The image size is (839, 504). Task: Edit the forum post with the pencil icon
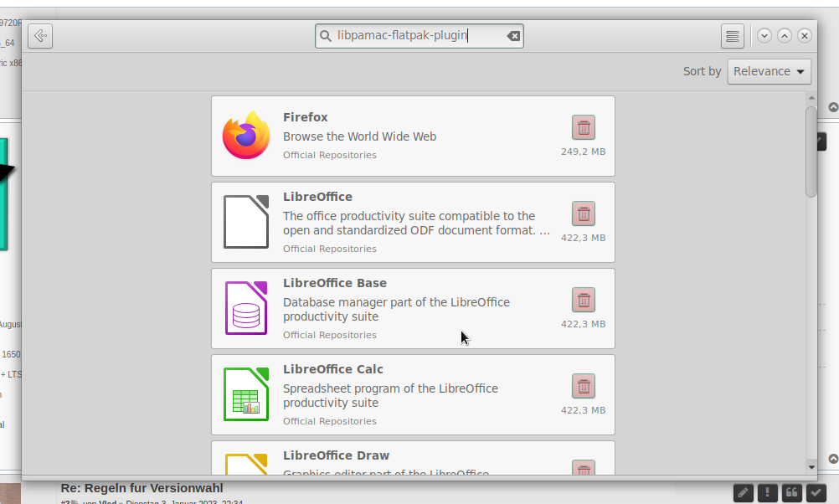pyautogui.click(x=743, y=493)
